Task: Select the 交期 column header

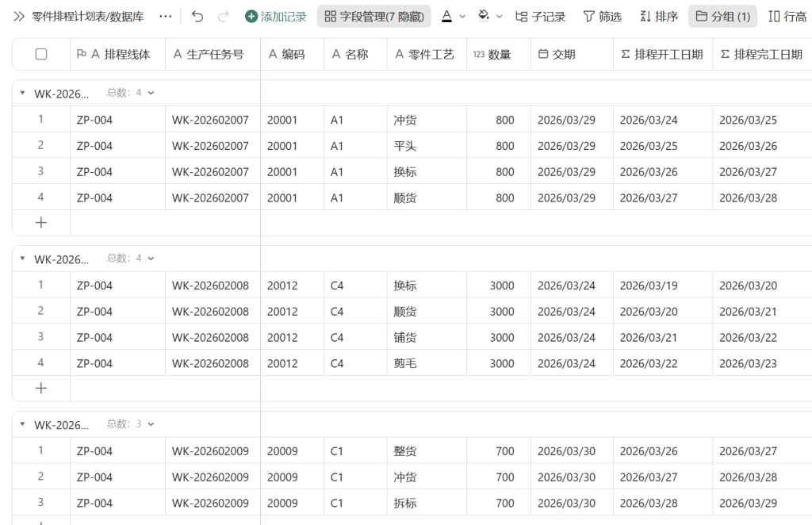Action: pos(572,54)
